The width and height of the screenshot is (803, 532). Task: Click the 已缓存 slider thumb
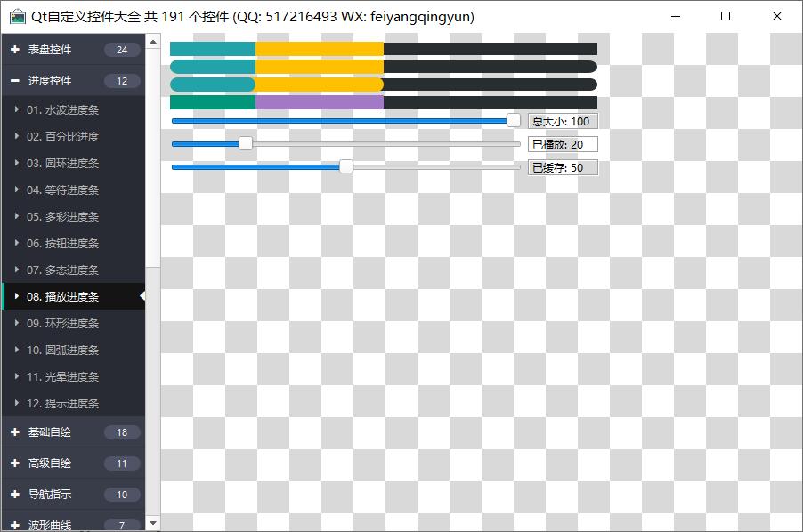pyautogui.click(x=346, y=167)
